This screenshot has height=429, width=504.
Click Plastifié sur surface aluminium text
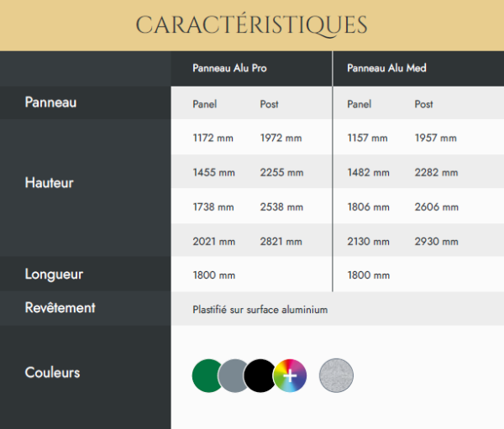pos(260,310)
